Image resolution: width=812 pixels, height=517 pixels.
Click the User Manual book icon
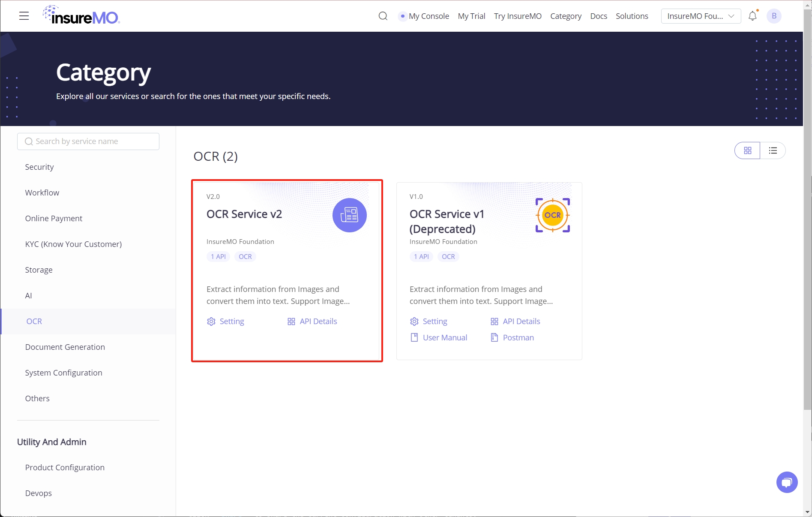414,338
